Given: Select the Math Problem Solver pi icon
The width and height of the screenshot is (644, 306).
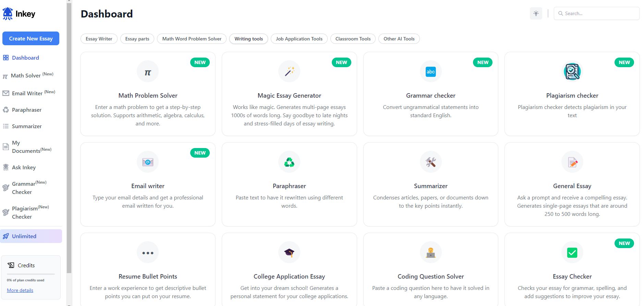Looking at the screenshot, I should point(147,71).
